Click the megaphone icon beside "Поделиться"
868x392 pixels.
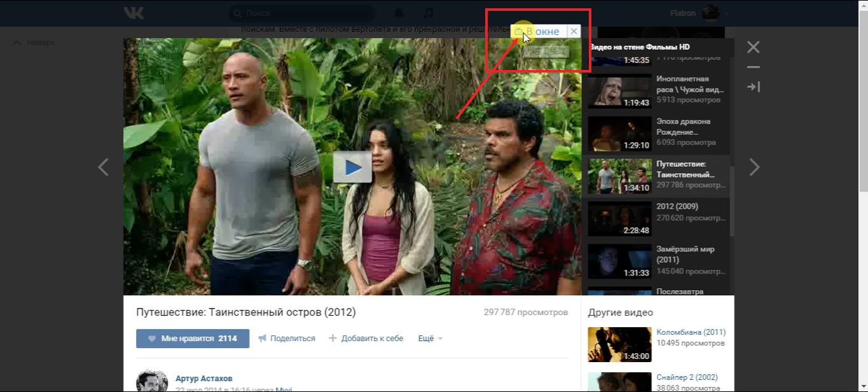coord(262,339)
